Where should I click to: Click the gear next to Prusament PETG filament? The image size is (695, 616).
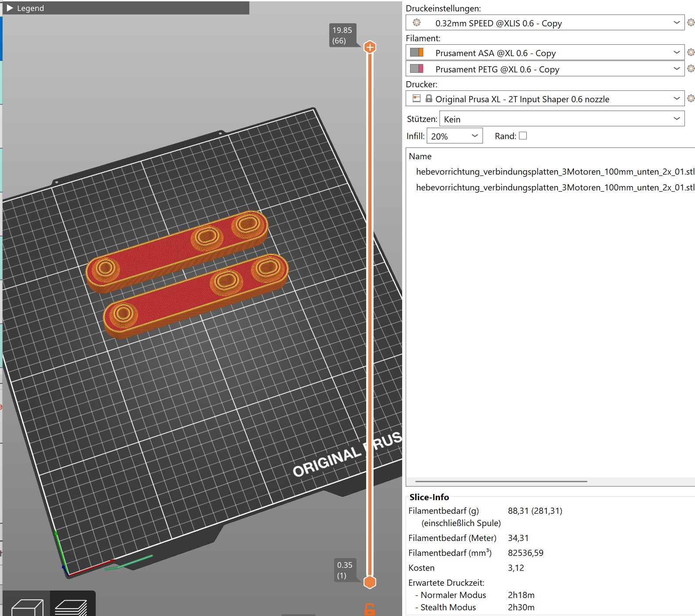pyautogui.click(x=691, y=68)
